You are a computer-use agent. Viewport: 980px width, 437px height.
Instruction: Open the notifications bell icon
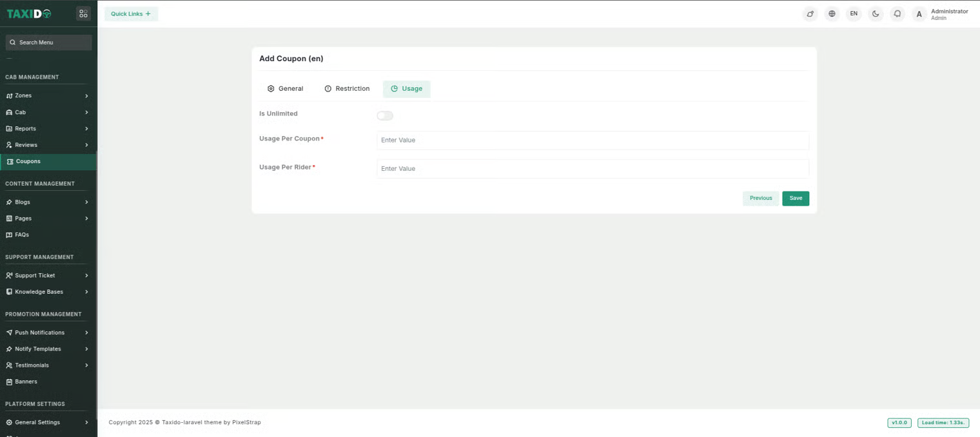point(897,14)
